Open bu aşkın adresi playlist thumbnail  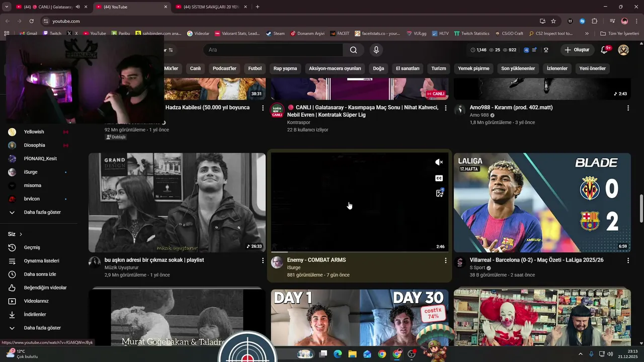[x=177, y=203]
